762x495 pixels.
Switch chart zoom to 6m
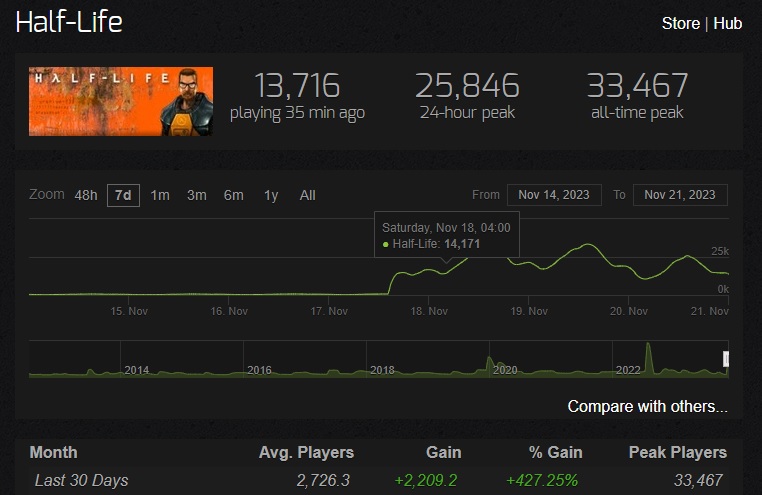pyautogui.click(x=234, y=195)
